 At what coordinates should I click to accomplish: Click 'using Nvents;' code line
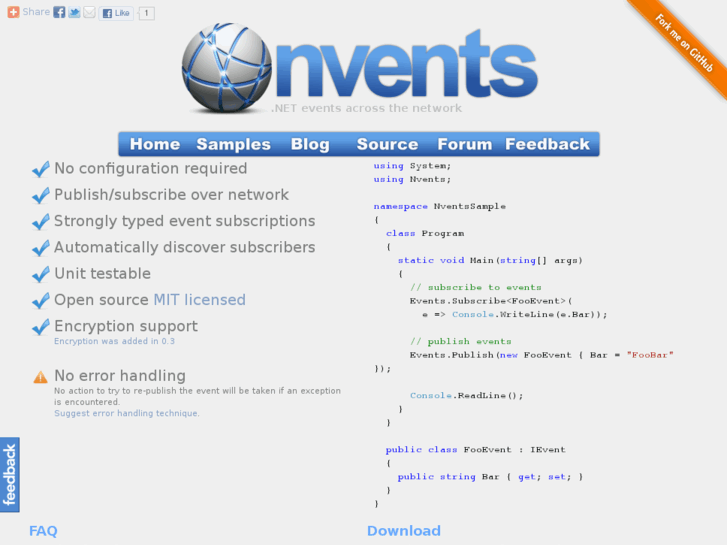click(412, 180)
